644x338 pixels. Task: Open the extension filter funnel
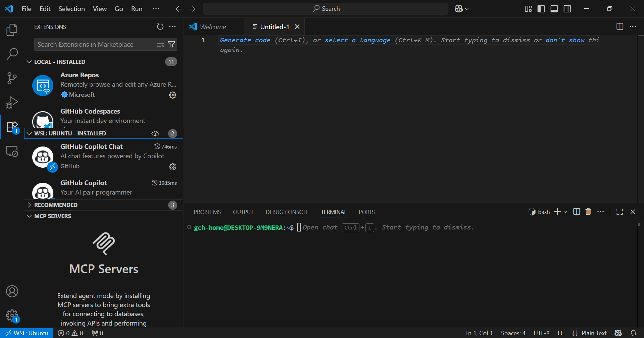click(171, 44)
